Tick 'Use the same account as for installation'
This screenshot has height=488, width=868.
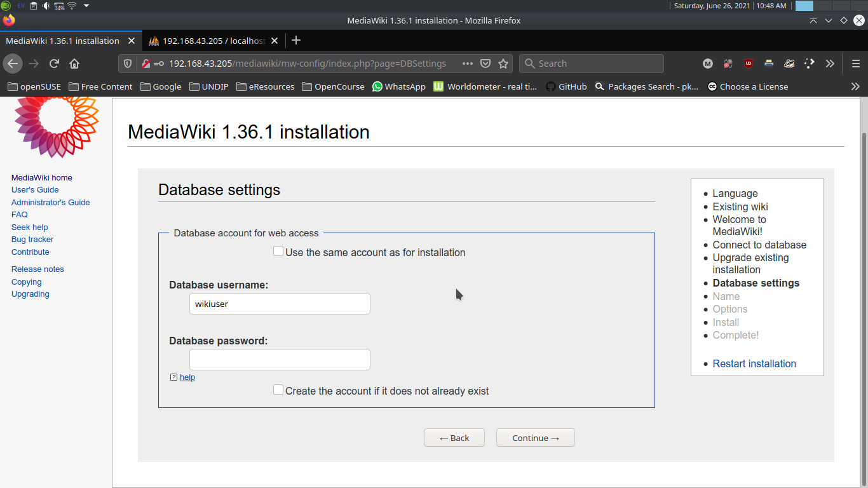(x=278, y=252)
